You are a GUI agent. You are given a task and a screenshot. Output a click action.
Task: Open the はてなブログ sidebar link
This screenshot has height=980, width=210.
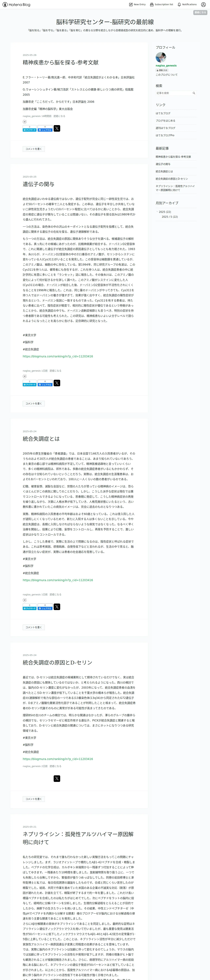click(x=163, y=113)
